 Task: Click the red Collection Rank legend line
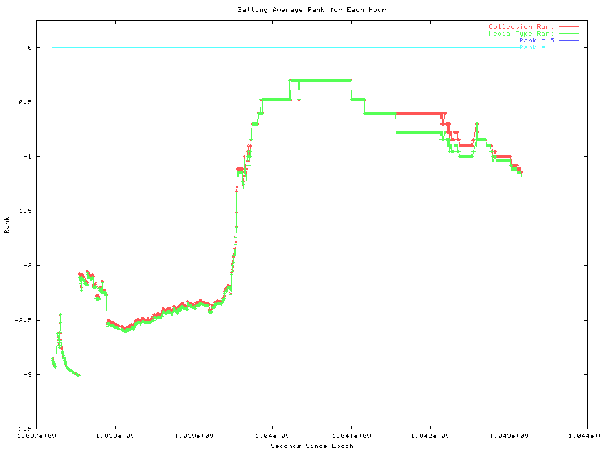(x=570, y=26)
